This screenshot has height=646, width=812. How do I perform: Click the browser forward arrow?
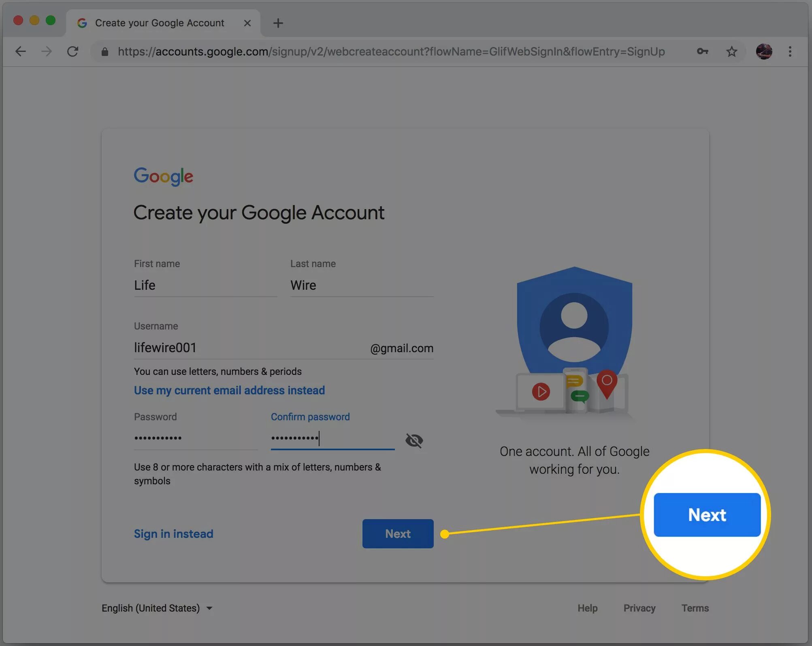tap(47, 51)
